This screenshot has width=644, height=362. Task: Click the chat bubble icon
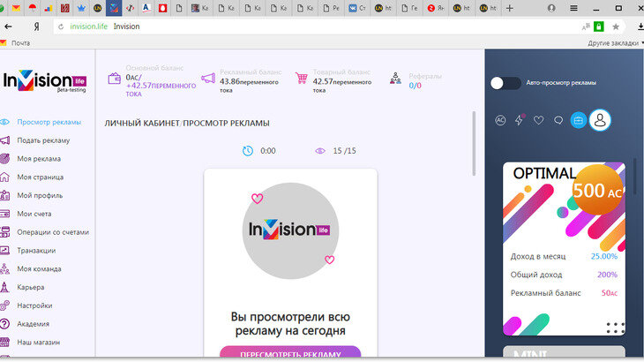558,120
